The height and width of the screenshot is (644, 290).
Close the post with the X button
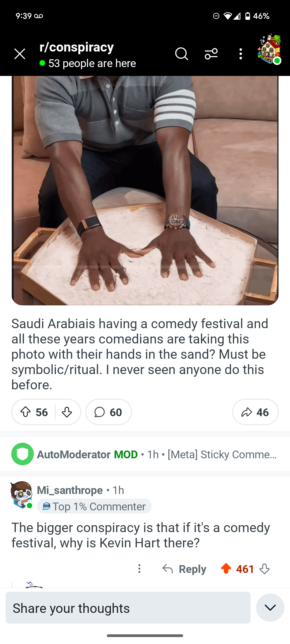20,54
